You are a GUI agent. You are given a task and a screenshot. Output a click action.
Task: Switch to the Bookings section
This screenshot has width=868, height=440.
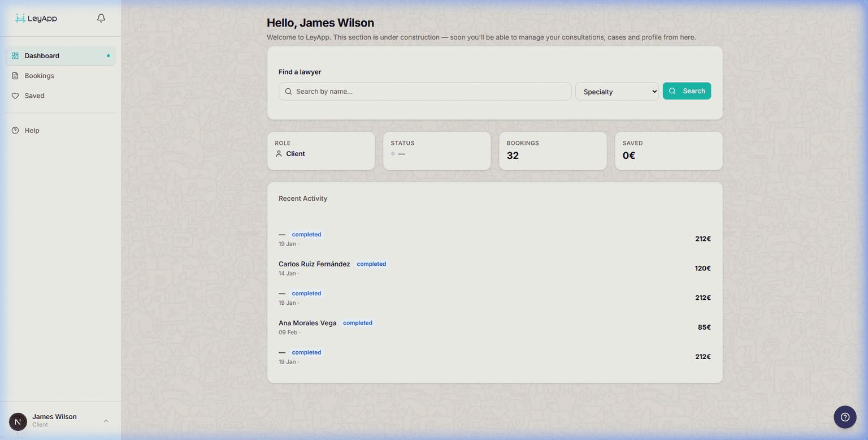tap(39, 75)
